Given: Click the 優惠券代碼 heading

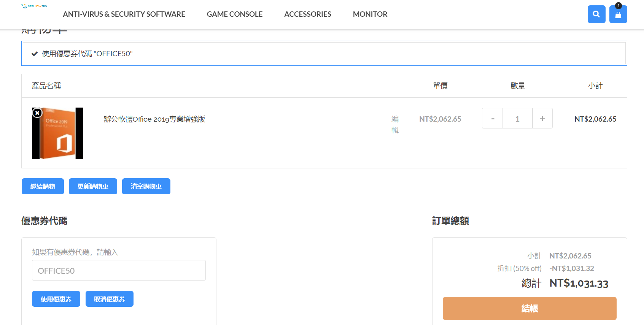Looking at the screenshot, I should point(45,221).
